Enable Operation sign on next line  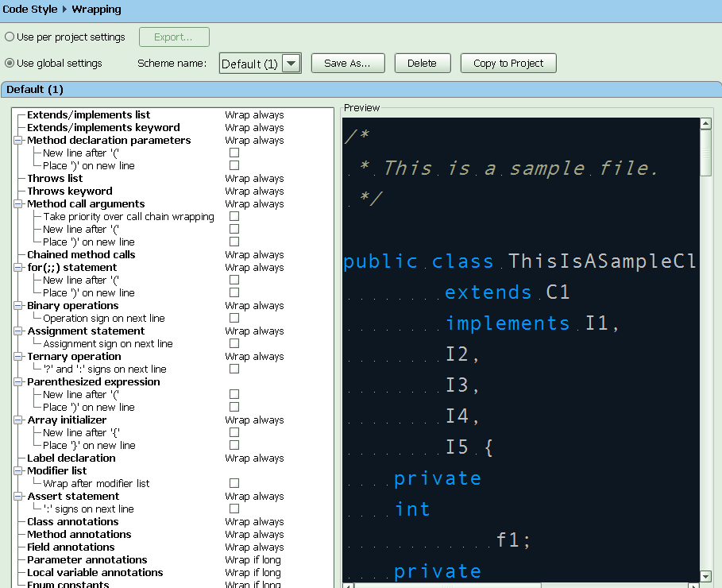tap(234, 318)
